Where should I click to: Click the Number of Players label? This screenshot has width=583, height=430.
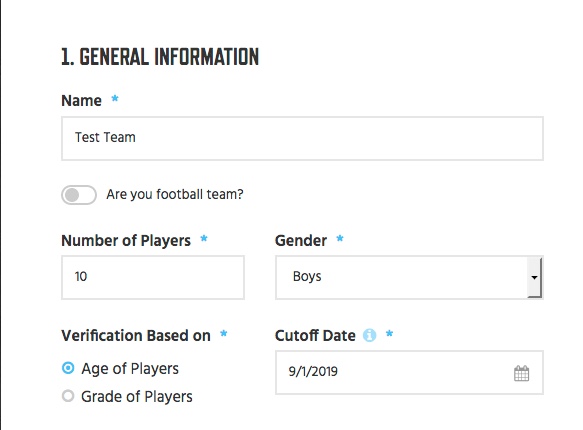[126, 240]
